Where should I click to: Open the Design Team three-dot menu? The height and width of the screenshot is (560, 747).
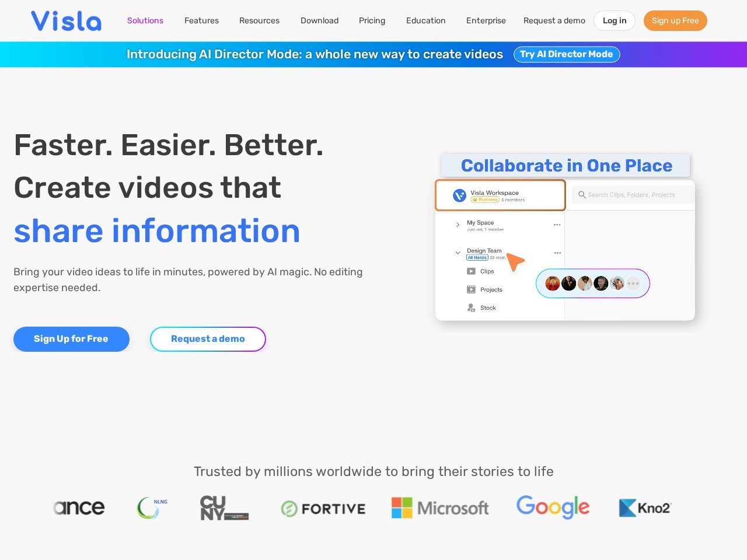(557, 253)
